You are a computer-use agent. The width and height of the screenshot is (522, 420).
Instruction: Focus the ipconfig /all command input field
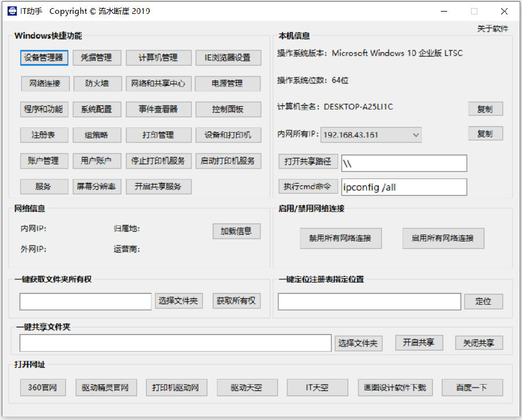[404, 187]
